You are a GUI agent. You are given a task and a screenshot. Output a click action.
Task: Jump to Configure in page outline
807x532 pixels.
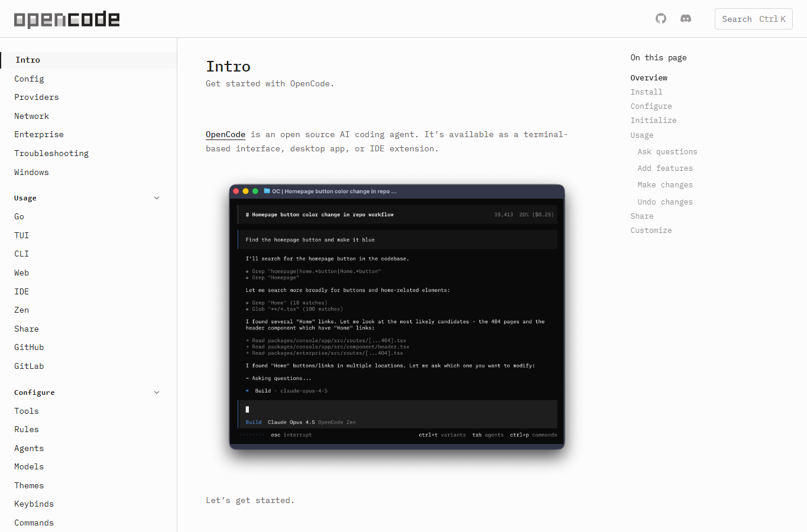(x=651, y=106)
